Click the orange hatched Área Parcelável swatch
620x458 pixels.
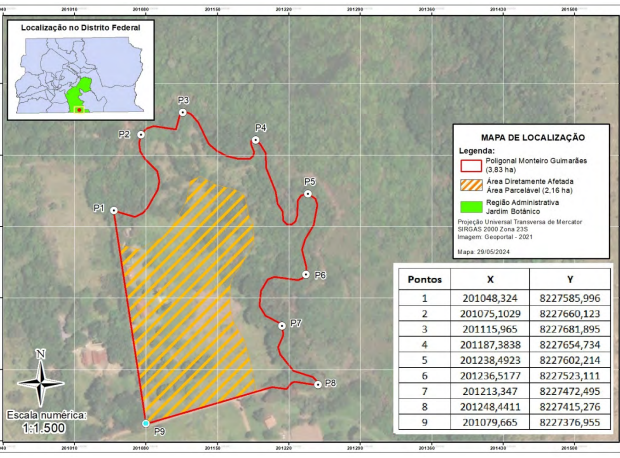[x=469, y=185]
